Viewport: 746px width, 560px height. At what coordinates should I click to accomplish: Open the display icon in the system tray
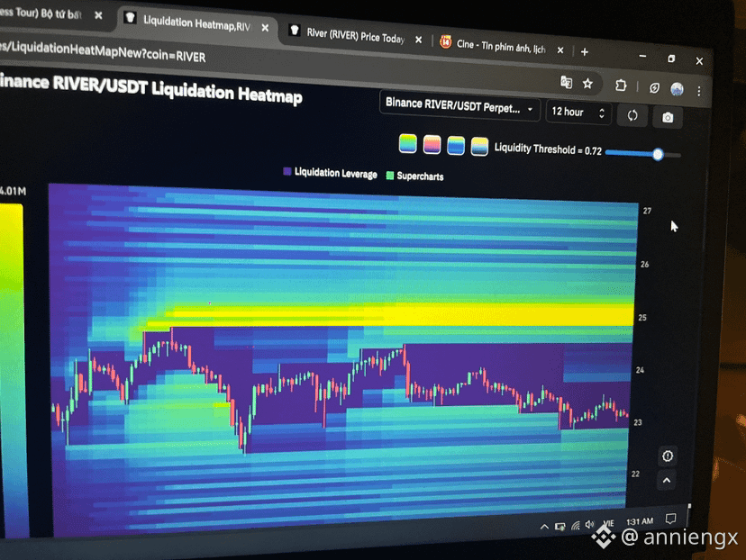[560, 527]
